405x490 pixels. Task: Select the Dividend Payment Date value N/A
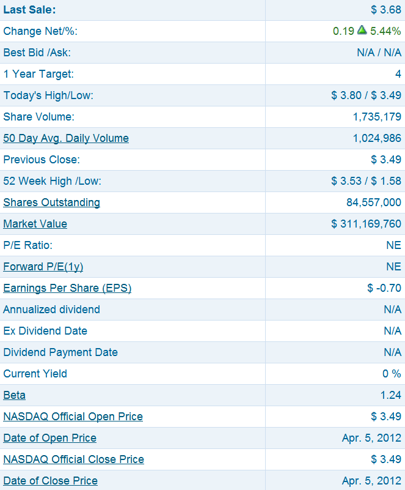(393, 352)
